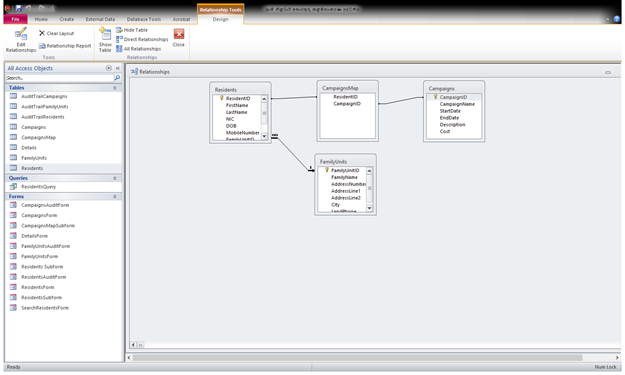Click the search magnifier in navigation pane
This screenshot has width=625, height=375.
117,78
